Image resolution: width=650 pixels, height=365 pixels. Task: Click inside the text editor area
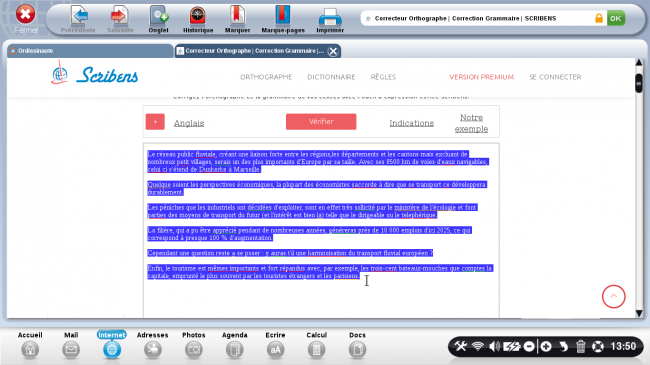(321, 230)
